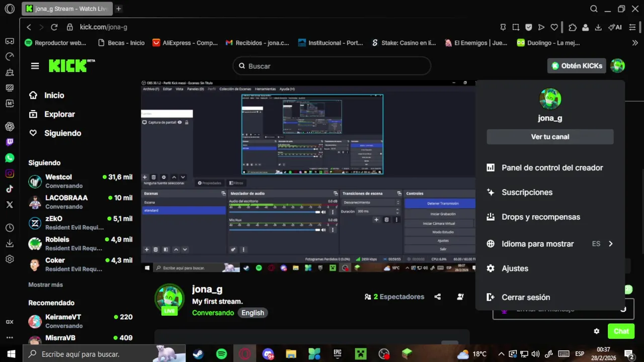Click the English language tag
The width and height of the screenshot is (644, 362).
coord(253,313)
